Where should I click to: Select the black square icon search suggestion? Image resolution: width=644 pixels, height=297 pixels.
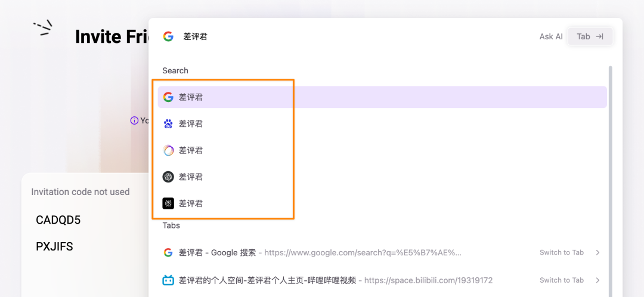(382, 203)
